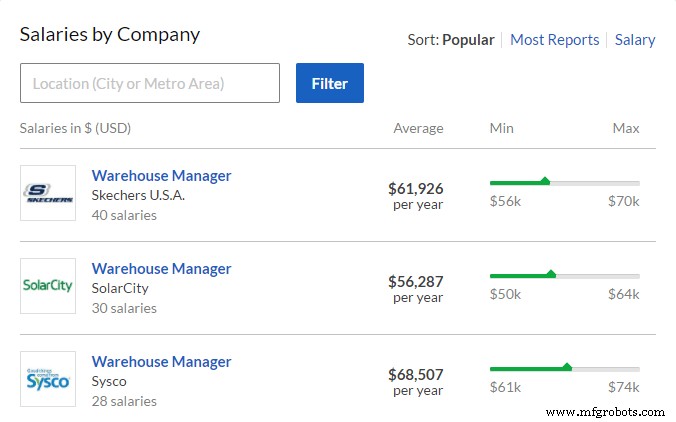676x422 pixels.
Task: Click the Skechers salary range marker
Action: pyautogui.click(x=545, y=181)
